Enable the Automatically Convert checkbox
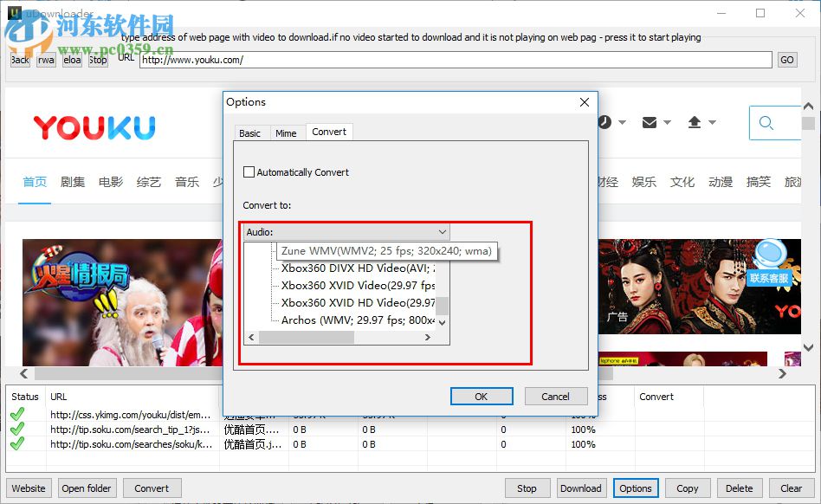 point(249,171)
